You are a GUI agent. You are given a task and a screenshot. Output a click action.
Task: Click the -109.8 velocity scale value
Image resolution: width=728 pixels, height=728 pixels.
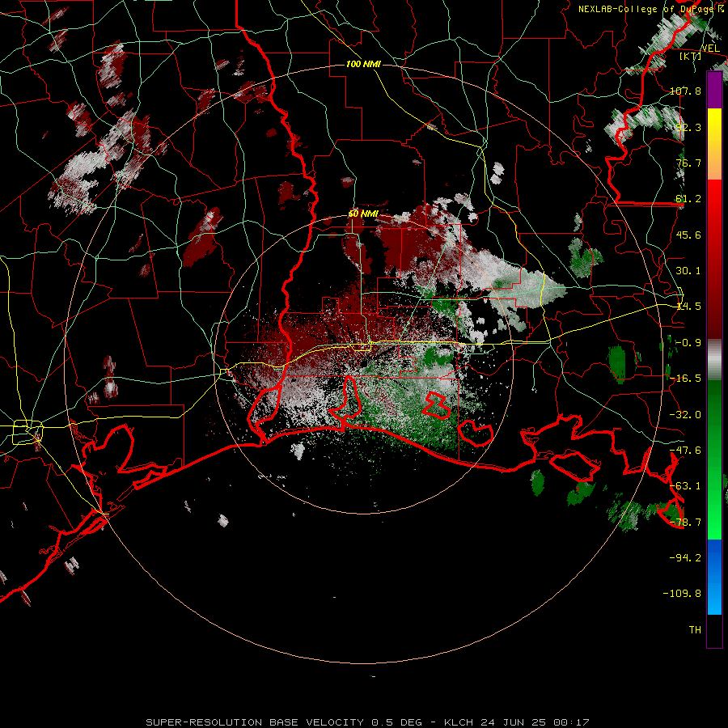pos(682,594)
